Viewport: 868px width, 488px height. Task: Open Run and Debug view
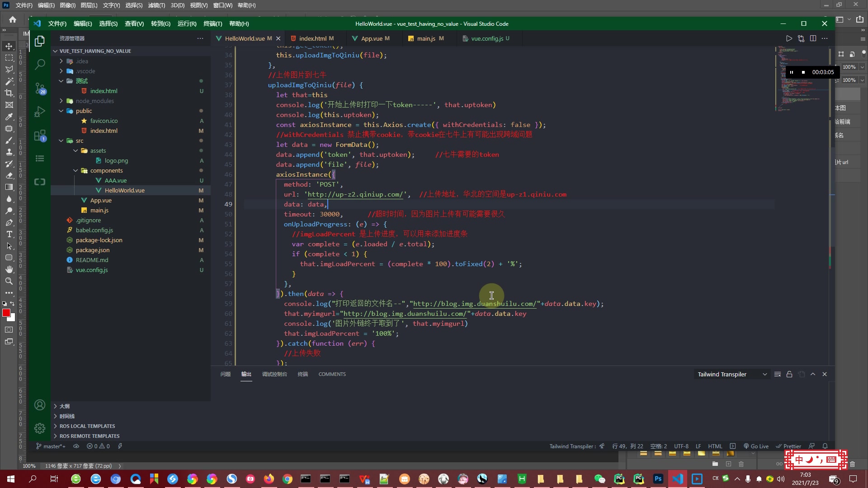pyautogui.click(x=40, y=112)
